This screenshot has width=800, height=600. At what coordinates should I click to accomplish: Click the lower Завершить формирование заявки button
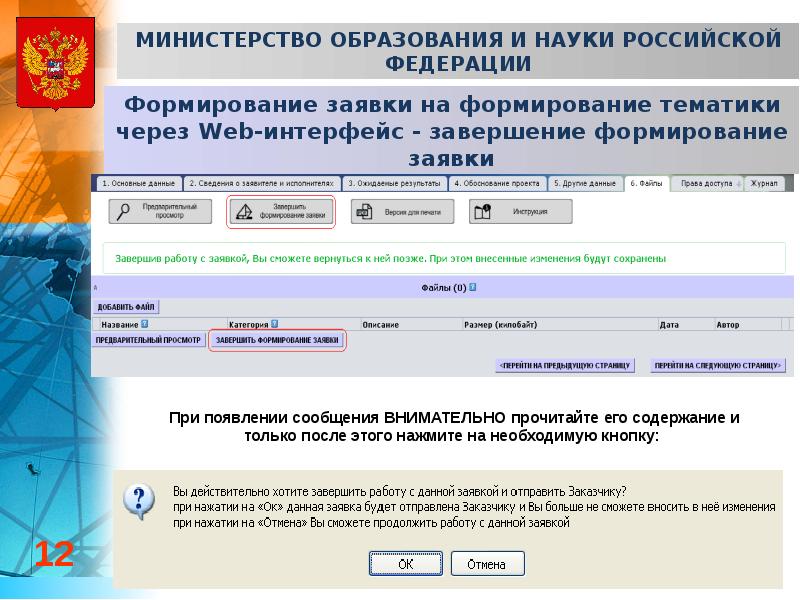277,340
